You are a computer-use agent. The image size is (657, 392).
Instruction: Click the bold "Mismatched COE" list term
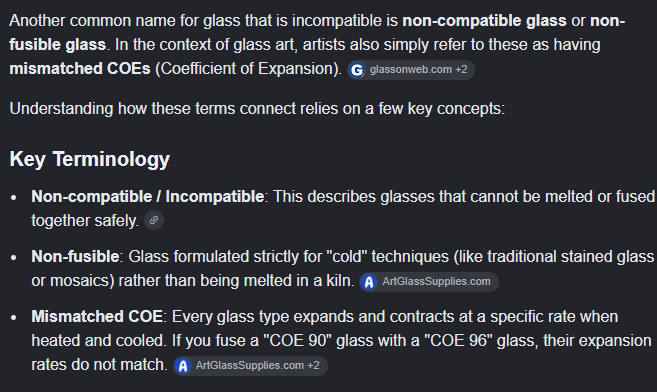(97, 317)
